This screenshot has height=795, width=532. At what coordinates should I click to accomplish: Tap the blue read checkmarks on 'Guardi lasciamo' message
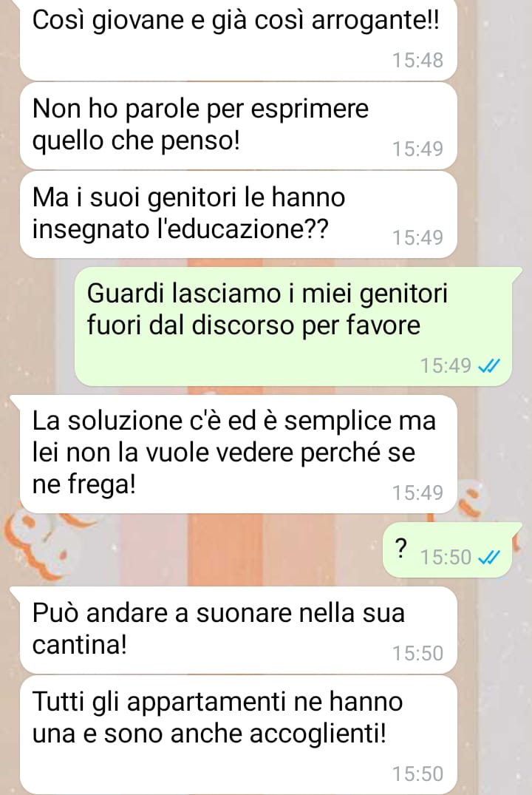click(x=489, y=365)
